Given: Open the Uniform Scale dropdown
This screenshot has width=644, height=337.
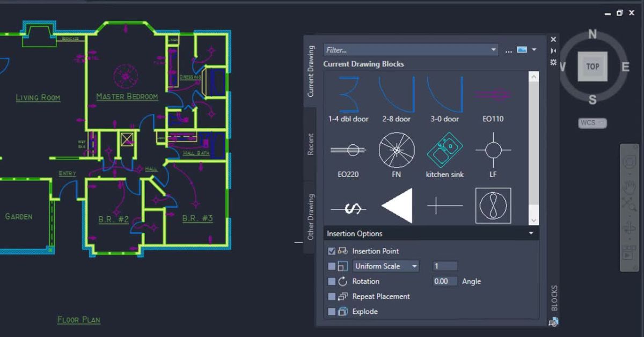Looking at the screenshot, I should pos(415,266).
